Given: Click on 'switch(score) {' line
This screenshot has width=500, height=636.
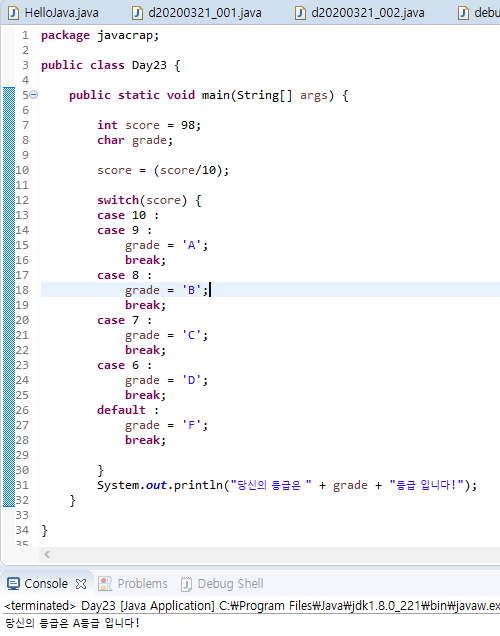Looking at the screenshot, I should coord(149,200).
